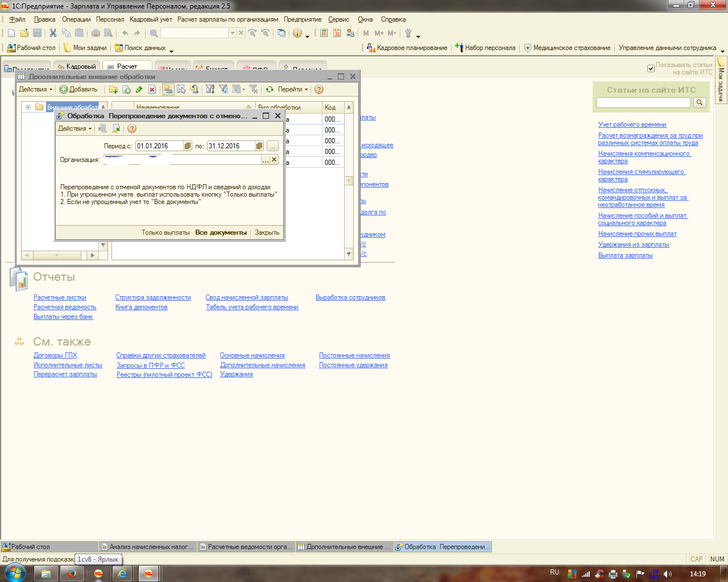Click the Help info icon in main toolbar
Image resolution: width=728 pixels, height=582 pixels.
[297, 33]
